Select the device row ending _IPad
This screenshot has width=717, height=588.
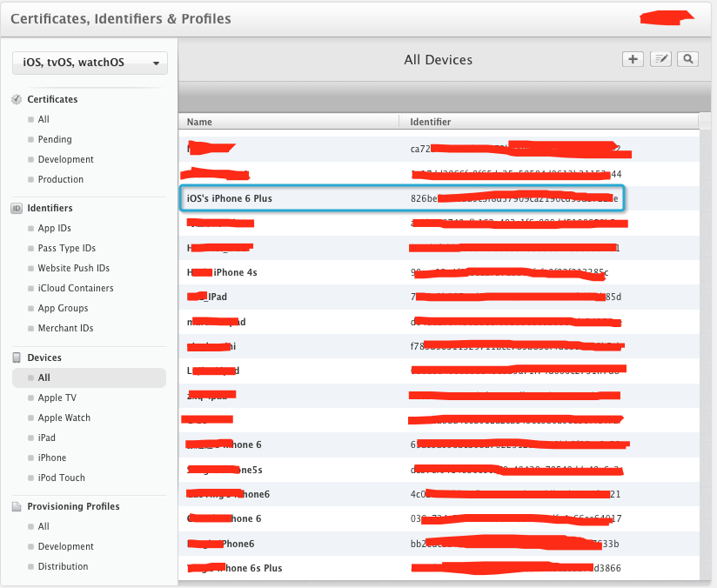[x=439, y=297]
